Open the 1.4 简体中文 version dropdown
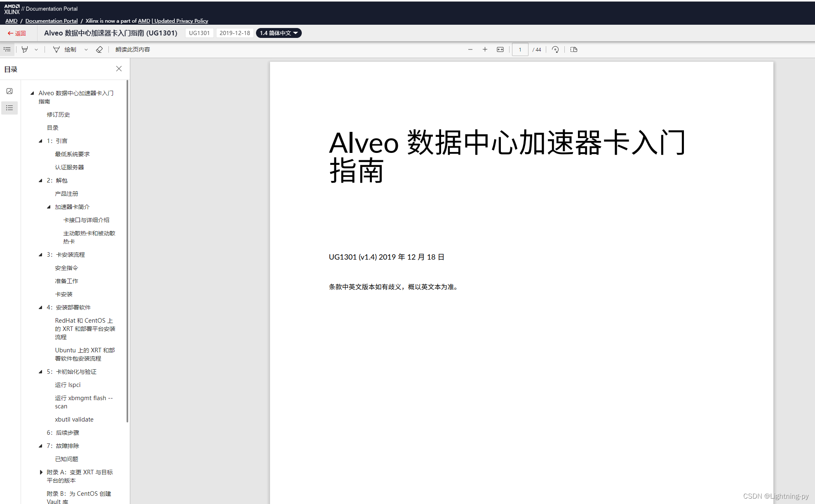 [x=279, y=33]
